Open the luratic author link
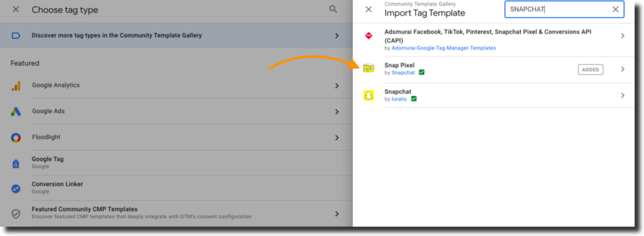644x236 pixels. [x=399, y=99]
